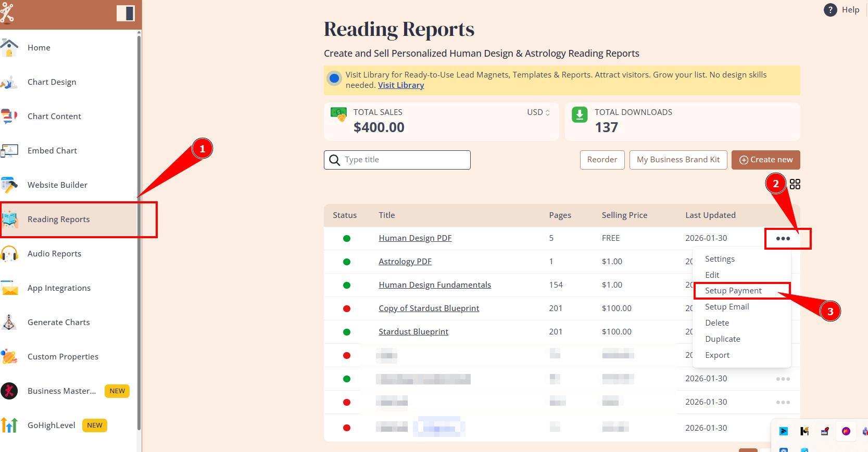Collapse the sidebar panel toggle

[125, 13]
